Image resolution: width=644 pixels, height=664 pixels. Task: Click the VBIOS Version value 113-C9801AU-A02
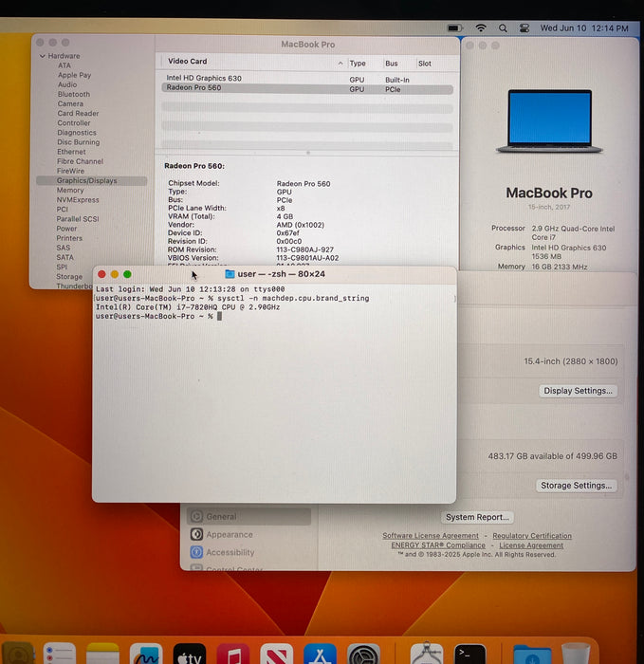click(x=307, y=258)
